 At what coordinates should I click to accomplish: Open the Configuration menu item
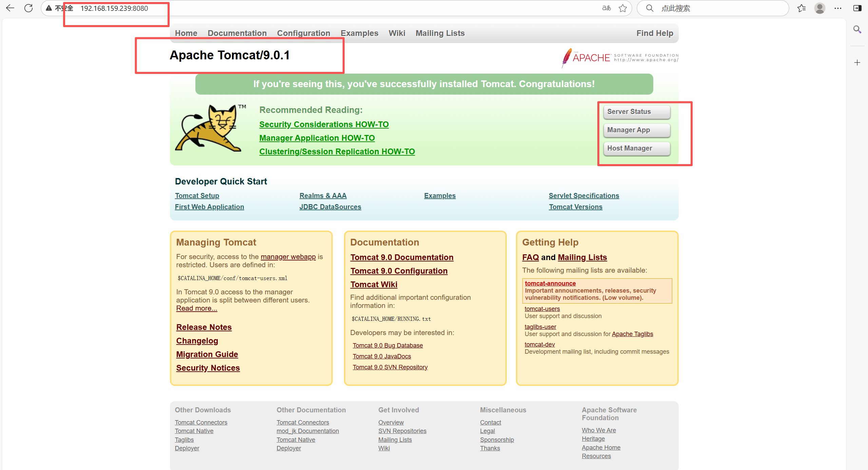pos(303,33)
